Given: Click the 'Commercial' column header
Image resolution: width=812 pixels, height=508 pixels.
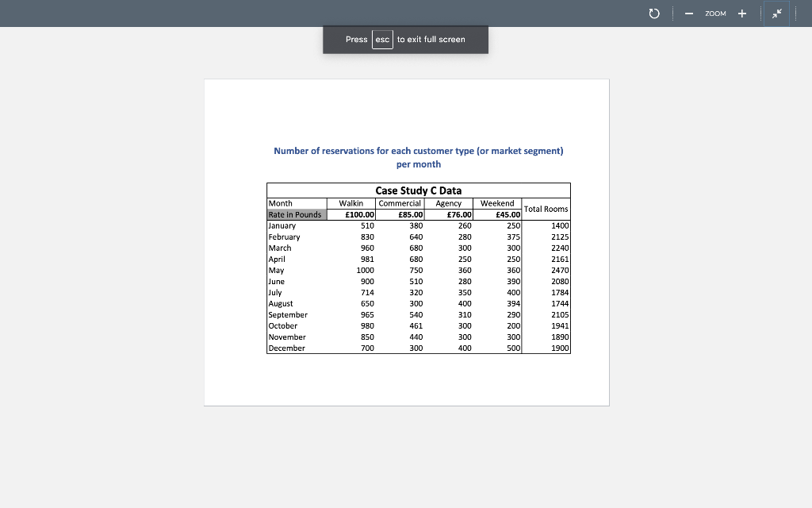Looking at the screenshot, I should [x=400, y=203].
